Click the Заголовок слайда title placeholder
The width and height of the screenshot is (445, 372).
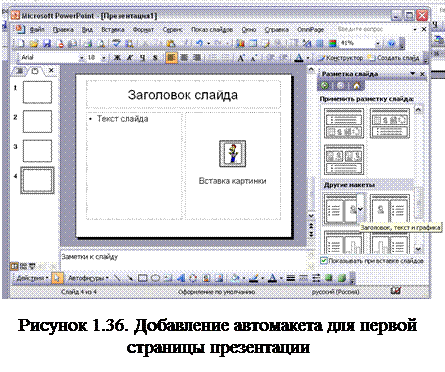[x=183, y=95]
